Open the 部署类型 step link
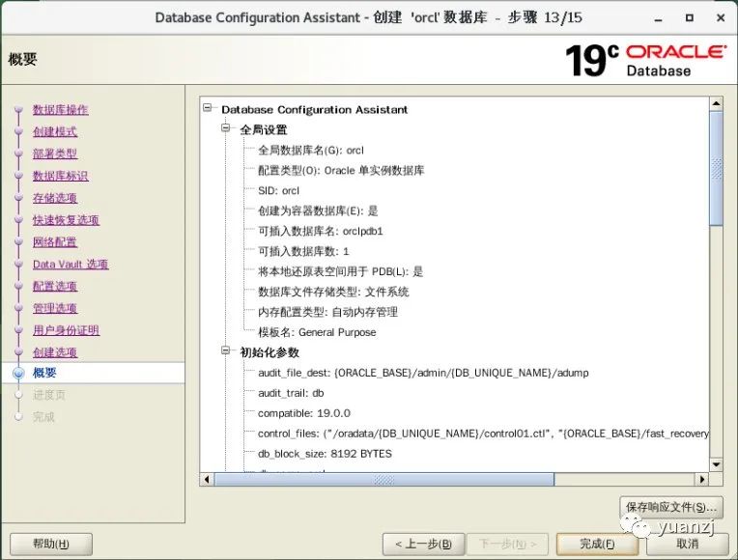Screen dimensions: 738x560 (x=55, y=154)
